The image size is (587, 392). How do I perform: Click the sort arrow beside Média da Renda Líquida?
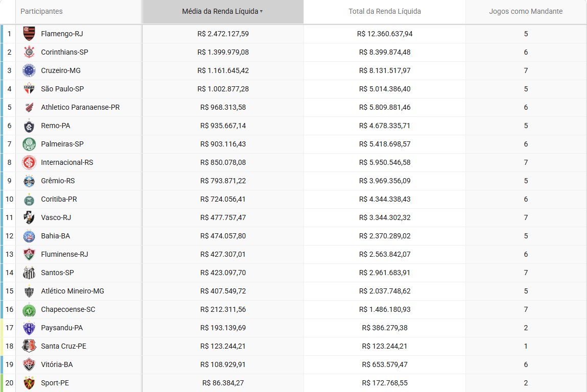pos(261,12)
